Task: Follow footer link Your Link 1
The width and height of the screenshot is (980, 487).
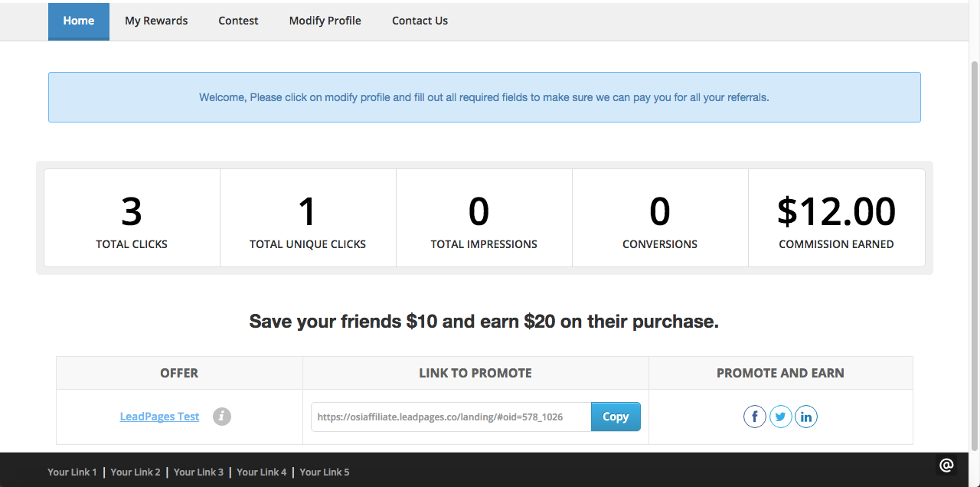Action: click(x=72, y=472)
